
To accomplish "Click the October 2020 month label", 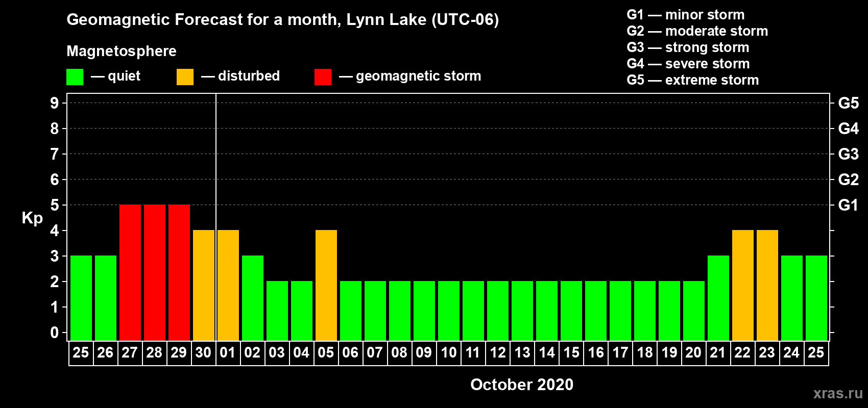I will click(x=522, y=385).
